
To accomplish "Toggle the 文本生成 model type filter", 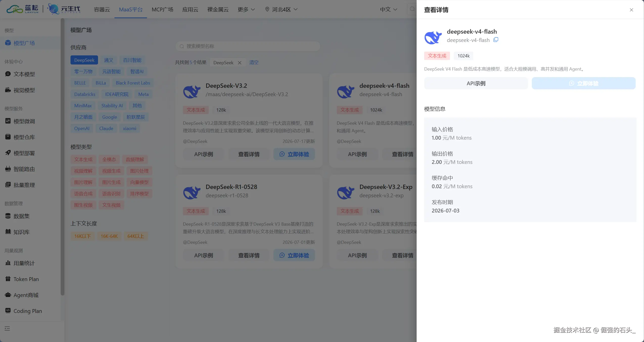I will (x=83, y=159).
